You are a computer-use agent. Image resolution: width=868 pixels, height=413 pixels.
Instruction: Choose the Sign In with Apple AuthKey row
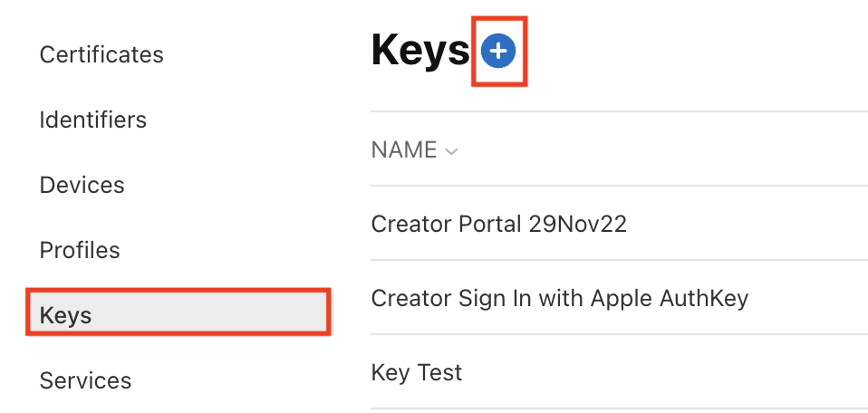(x=559, y=297)
